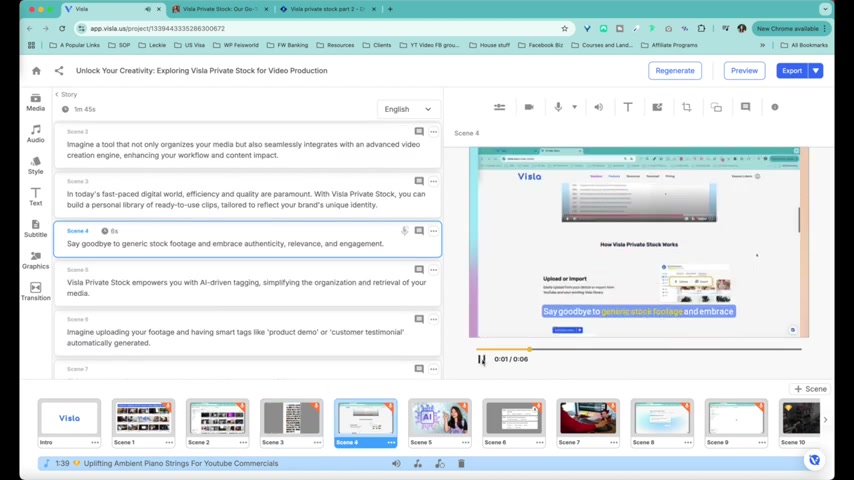This screenshot has height=480, width=854.
Task: Click the share project icon
Action: (59, 71)
